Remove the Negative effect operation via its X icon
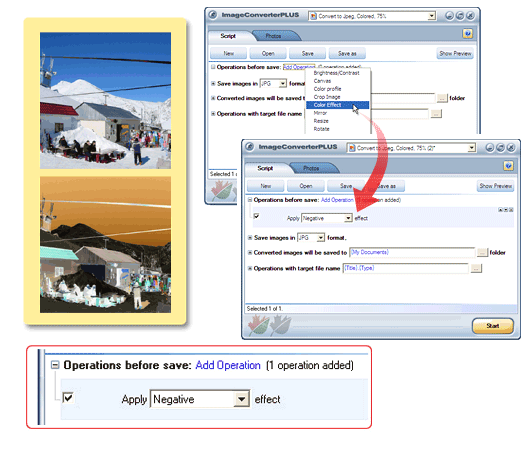This screenshot has width=527, height=451. pos(511,210)
